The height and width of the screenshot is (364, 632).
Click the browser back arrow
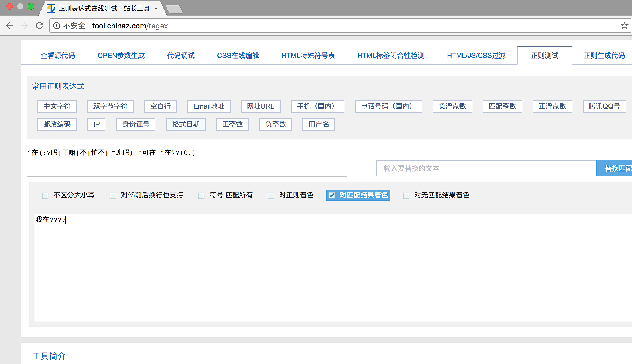10,26
